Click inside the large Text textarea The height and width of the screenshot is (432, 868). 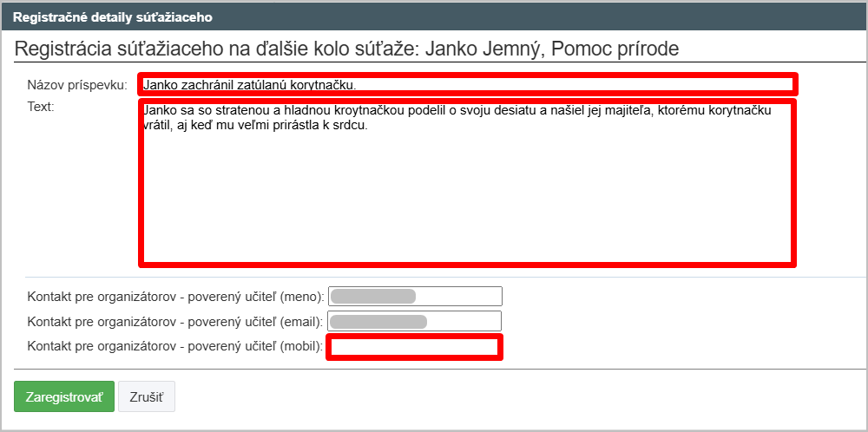click(x=466, y=200)
